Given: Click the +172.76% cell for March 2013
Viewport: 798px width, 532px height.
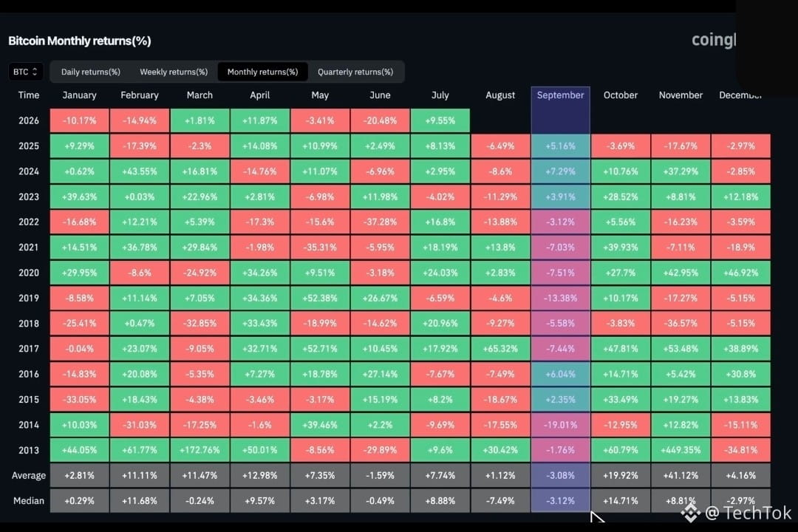Looking at the screenshot, I should 199,450.
